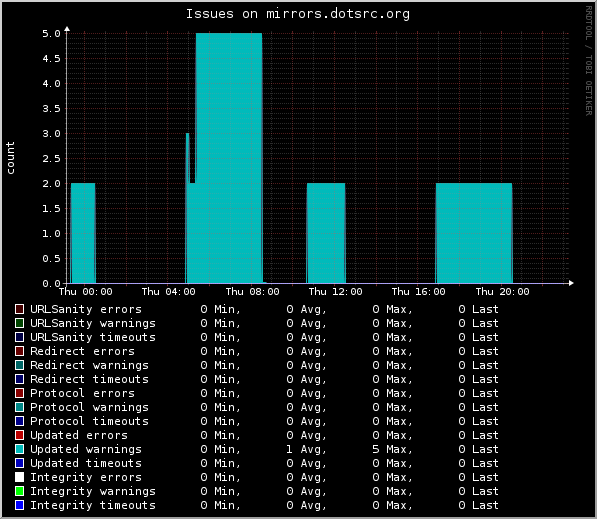The image size is (597, 519).
Task: Click the 'Thu 16:00' x-axis label
Action: [418, 292]
